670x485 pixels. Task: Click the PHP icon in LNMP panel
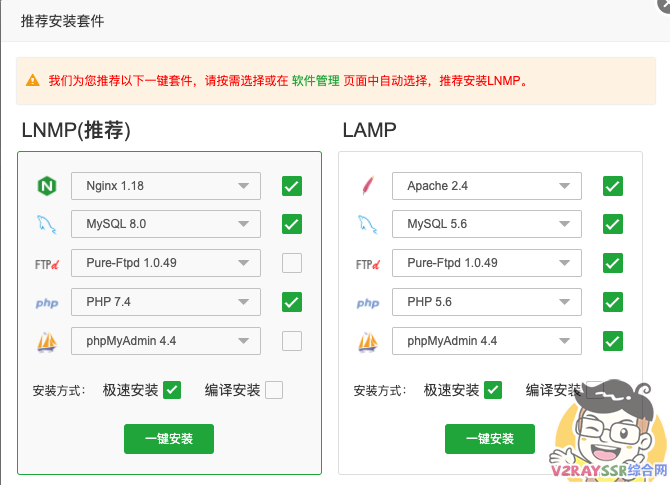(46, 303)
